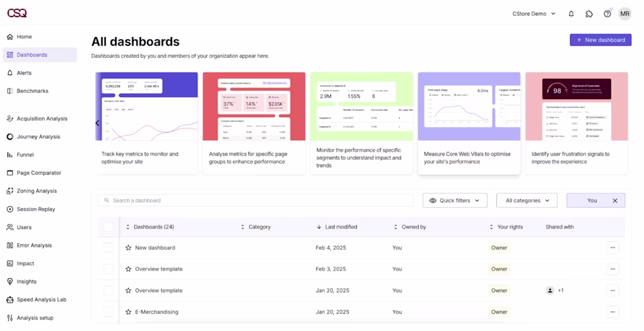Viewport: 644px width, 331px height.
Task: Open more options for E-Merchandising row
Action: tap(612, 312)
